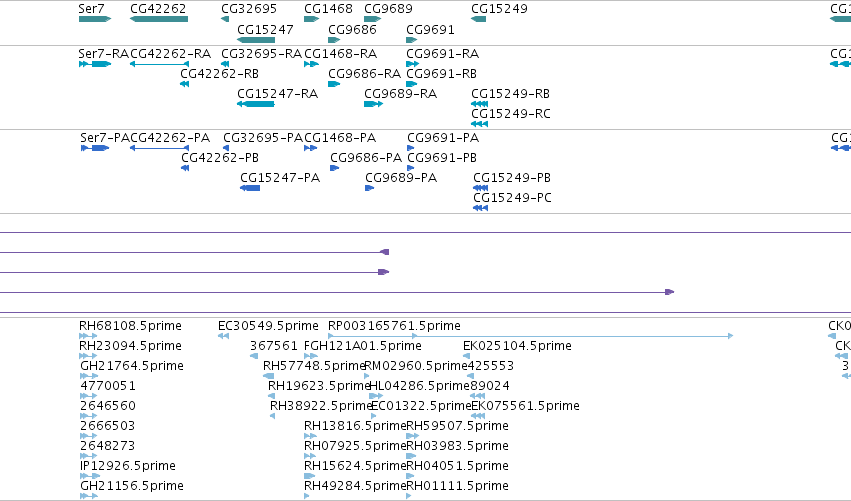
Task: Select EST RH68108.5prime
Action: pyautogui.click(x=130, y=326)
